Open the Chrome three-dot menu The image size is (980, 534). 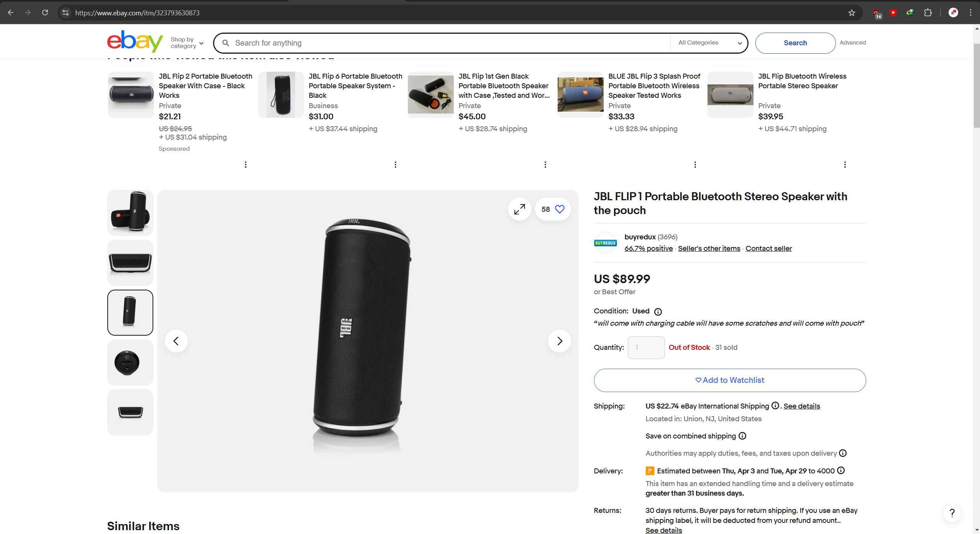970,13
